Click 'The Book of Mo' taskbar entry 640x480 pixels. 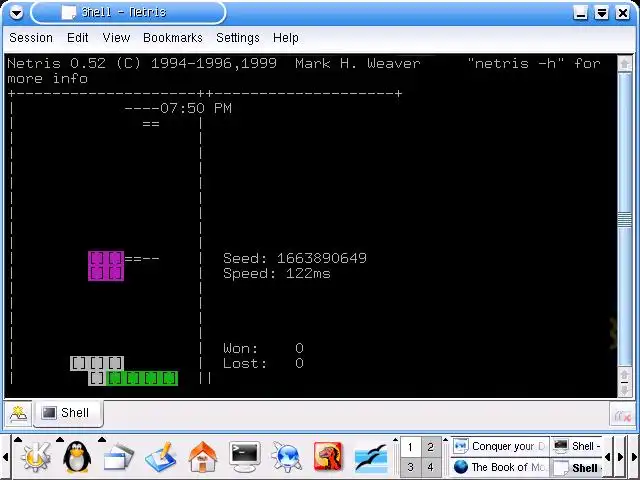pos(500,467)
